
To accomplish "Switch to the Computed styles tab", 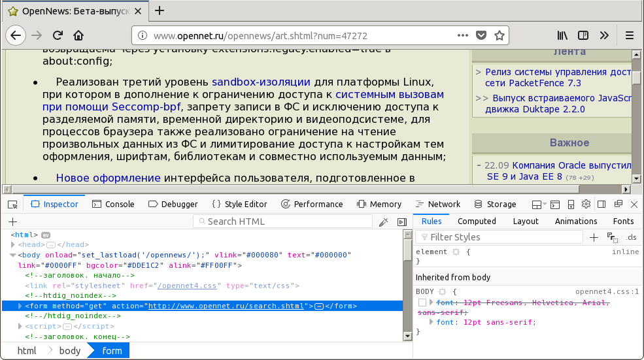I will (x=477, y=221).
